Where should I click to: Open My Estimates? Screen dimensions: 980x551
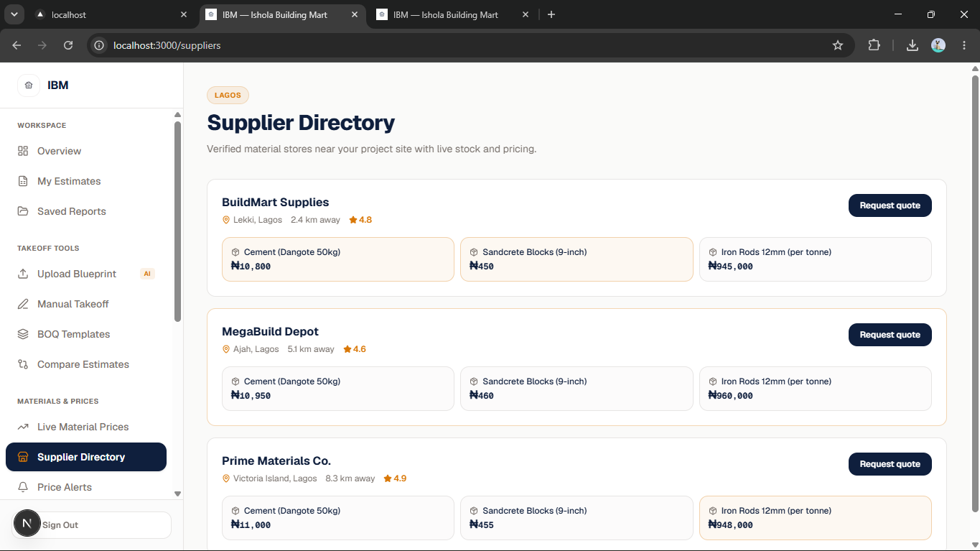[86, 181]
